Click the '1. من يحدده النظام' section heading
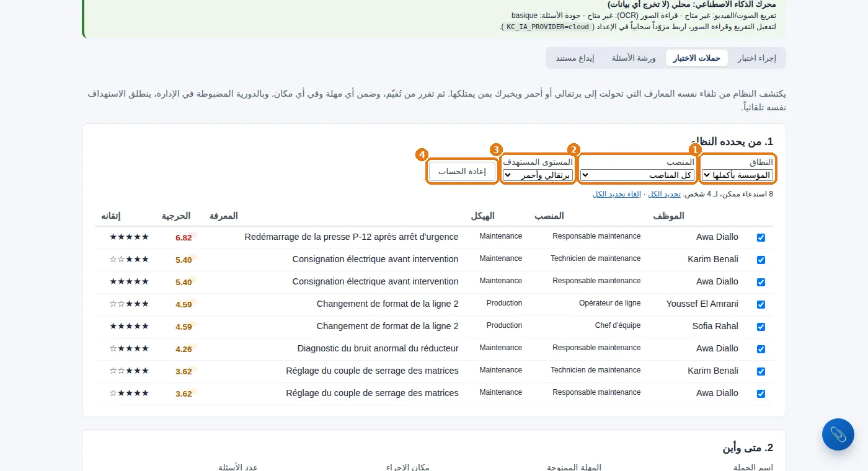The height and width of the screenshot is (471, 868). point(732,141)
